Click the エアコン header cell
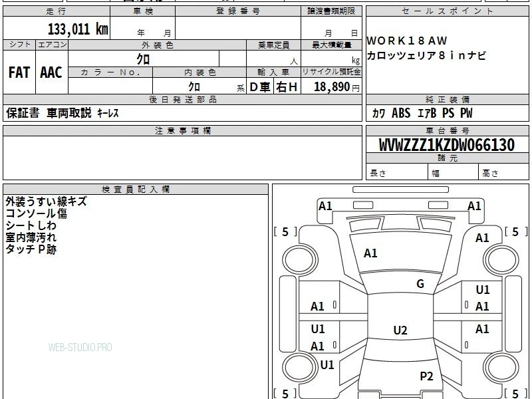This screenshot has height=399, width=532. [52, 45]
